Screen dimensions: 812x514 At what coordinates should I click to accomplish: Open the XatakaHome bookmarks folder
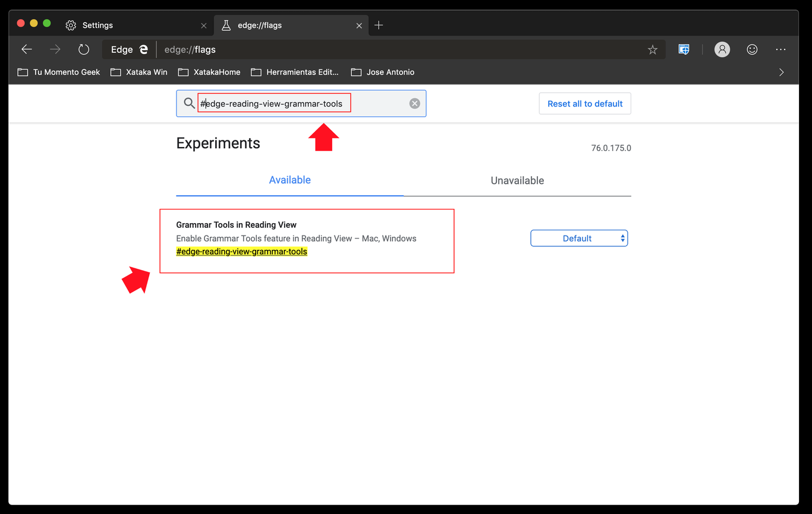209,72
